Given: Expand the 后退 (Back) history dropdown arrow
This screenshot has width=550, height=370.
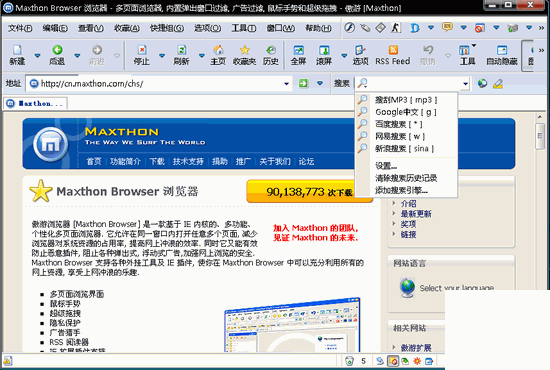Looking at the screenshot, I should pos(77,55).
